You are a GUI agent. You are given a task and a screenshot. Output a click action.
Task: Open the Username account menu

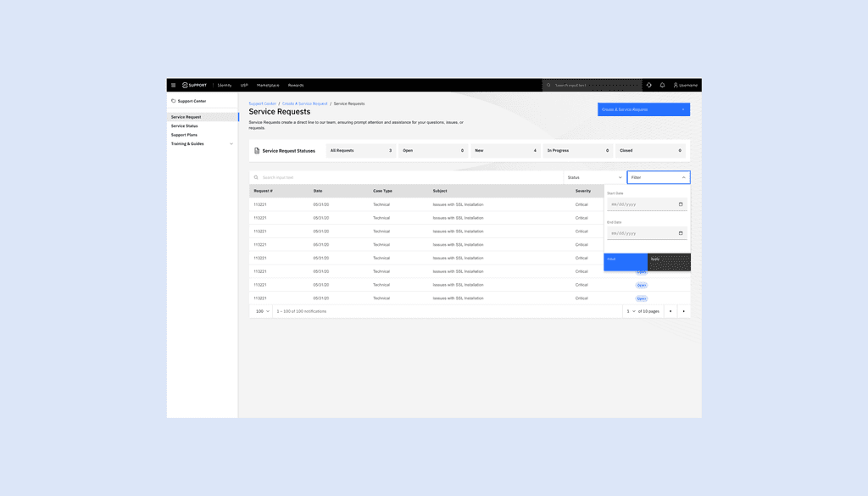[685, 86]
